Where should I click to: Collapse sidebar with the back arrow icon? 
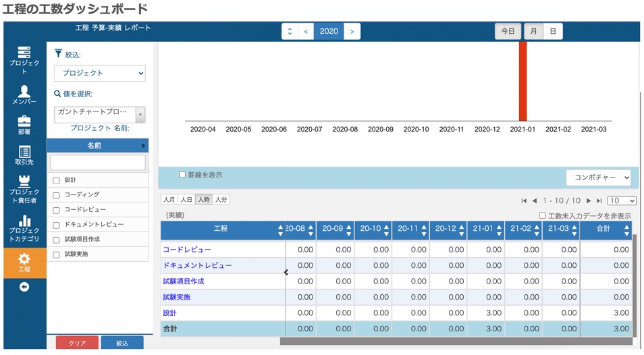click(24, 287)
